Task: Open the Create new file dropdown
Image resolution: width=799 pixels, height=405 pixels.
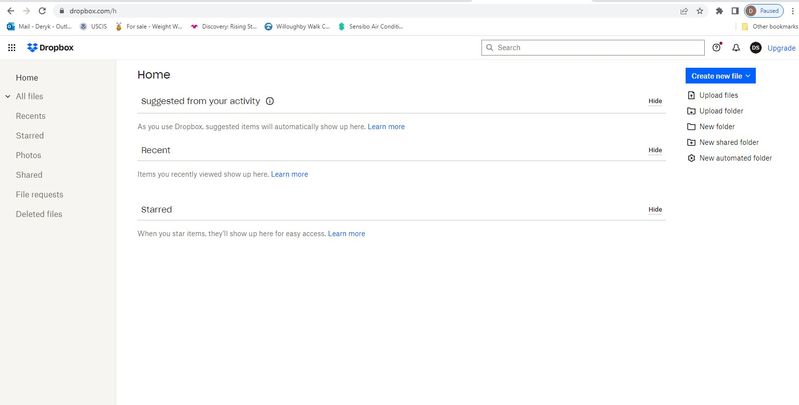Action: (x=720, y=75)
